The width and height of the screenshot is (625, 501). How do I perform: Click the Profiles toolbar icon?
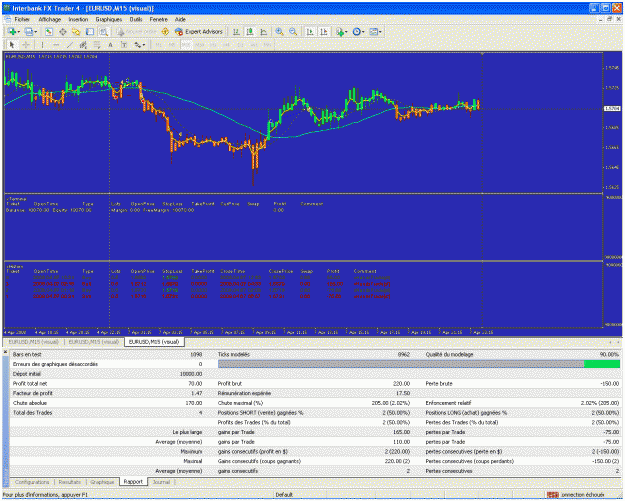[x=29, y=31]
